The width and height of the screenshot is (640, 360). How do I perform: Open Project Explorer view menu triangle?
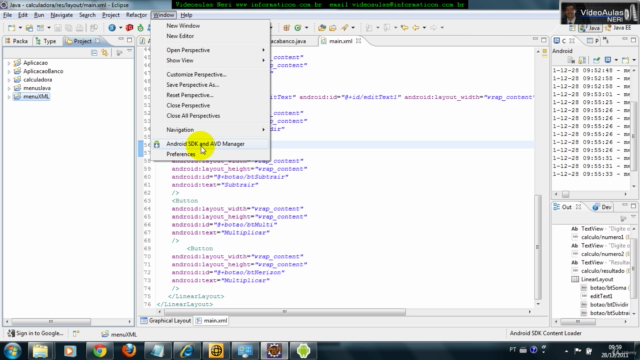click(129, 51)
